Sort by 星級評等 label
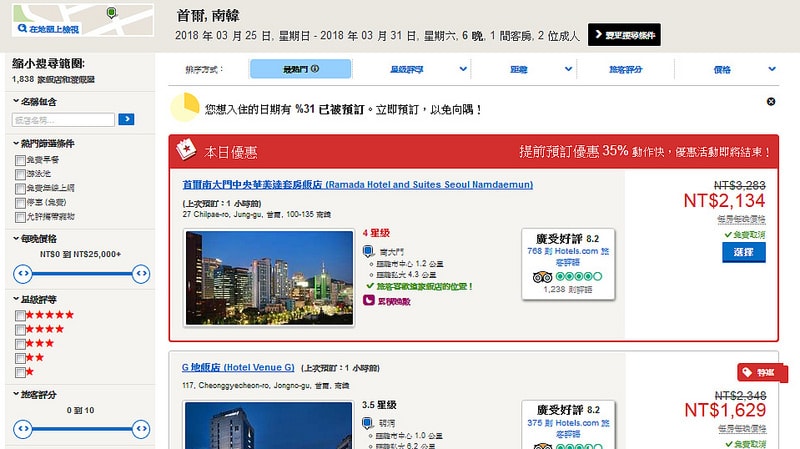The width and height of the screenshot is (800, 449). pyautogui.click(x=407, y=69)
